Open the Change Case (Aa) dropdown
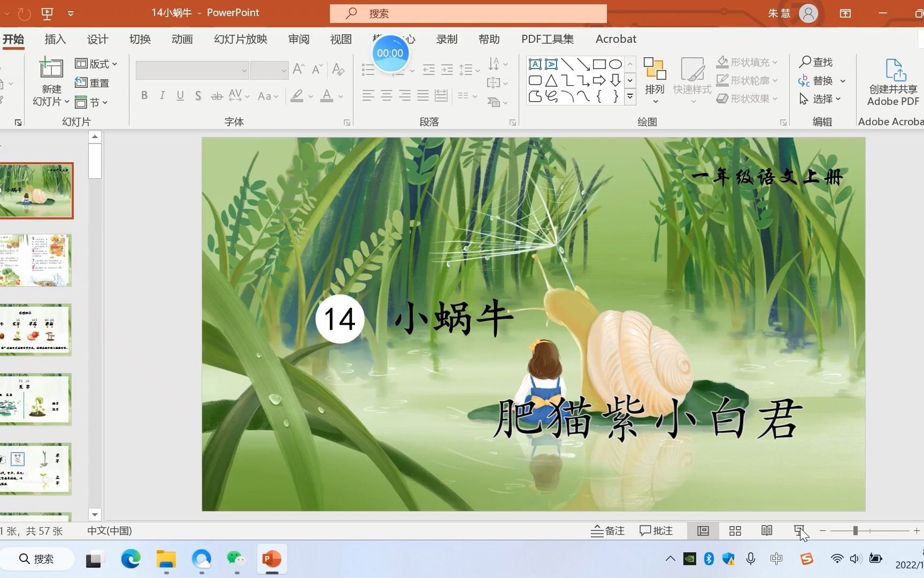 click(x=268, y=96)
